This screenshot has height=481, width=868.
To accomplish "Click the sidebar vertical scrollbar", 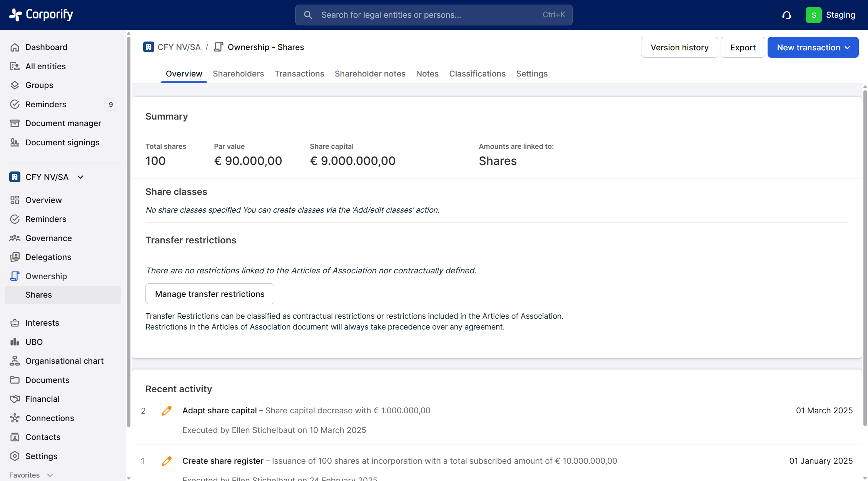I will pos(129,231).
